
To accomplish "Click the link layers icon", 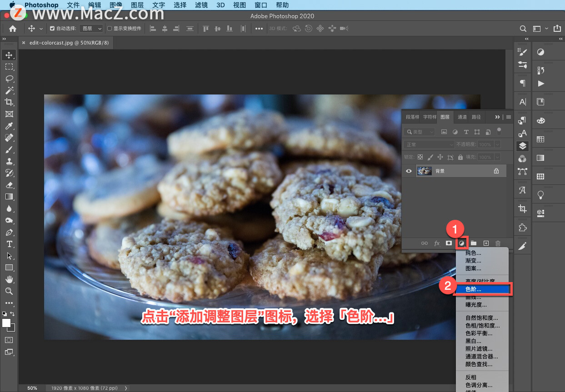I will pyautogui.click(x=425, y=243).
